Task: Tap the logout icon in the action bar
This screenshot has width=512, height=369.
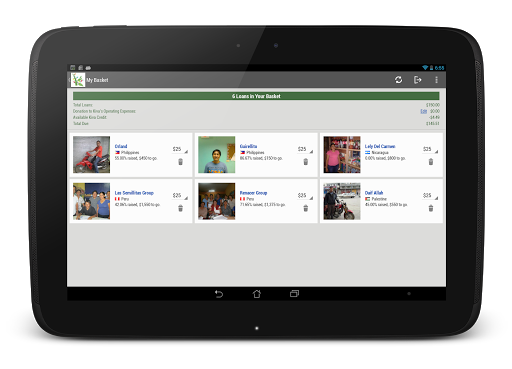Action: point(417,80)
